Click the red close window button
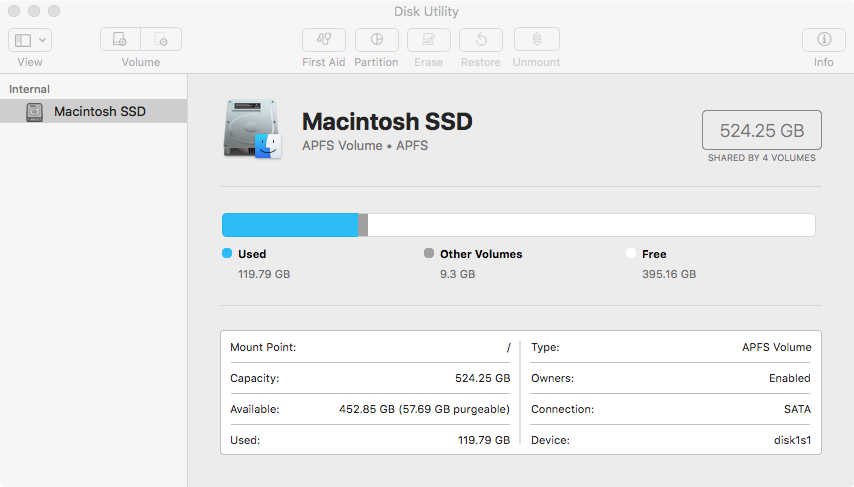Image resolution: width=854 pixels, height=487 pixels. [14, 11]
